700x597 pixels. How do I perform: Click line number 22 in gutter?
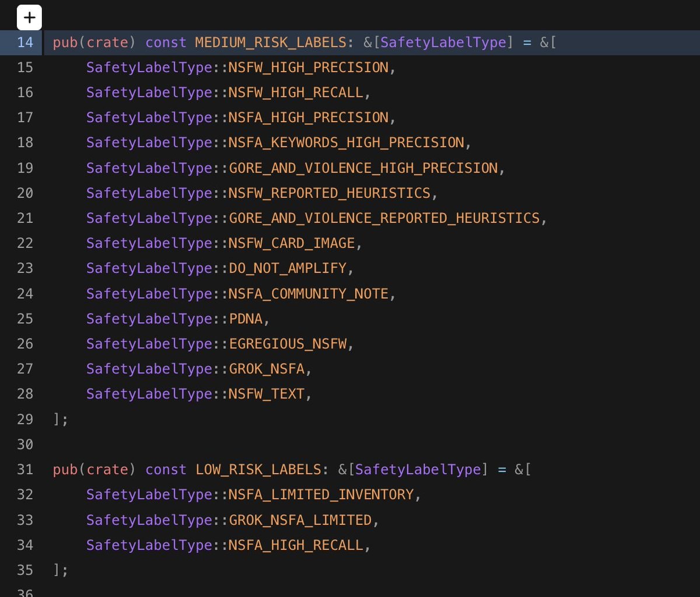pos(25,243)
